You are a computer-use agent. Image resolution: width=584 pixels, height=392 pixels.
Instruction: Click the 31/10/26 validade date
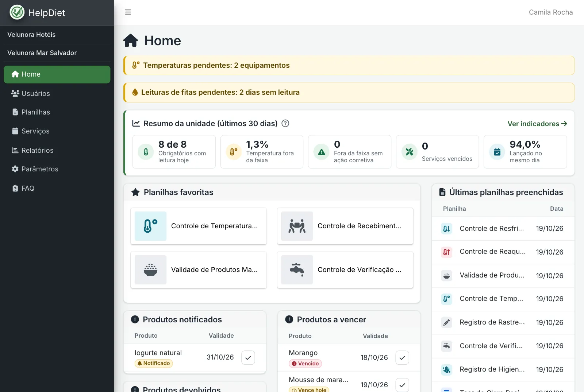point(220,357)
